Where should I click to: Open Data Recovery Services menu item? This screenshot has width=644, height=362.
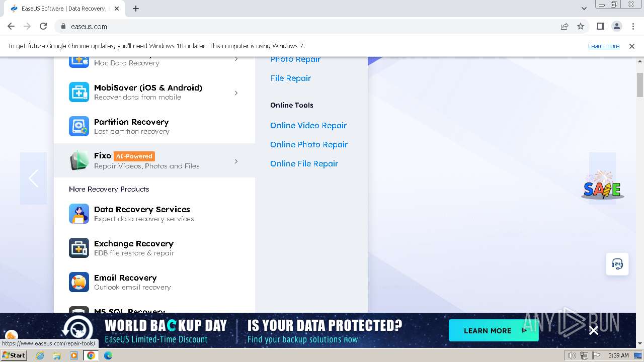[154, 214]
